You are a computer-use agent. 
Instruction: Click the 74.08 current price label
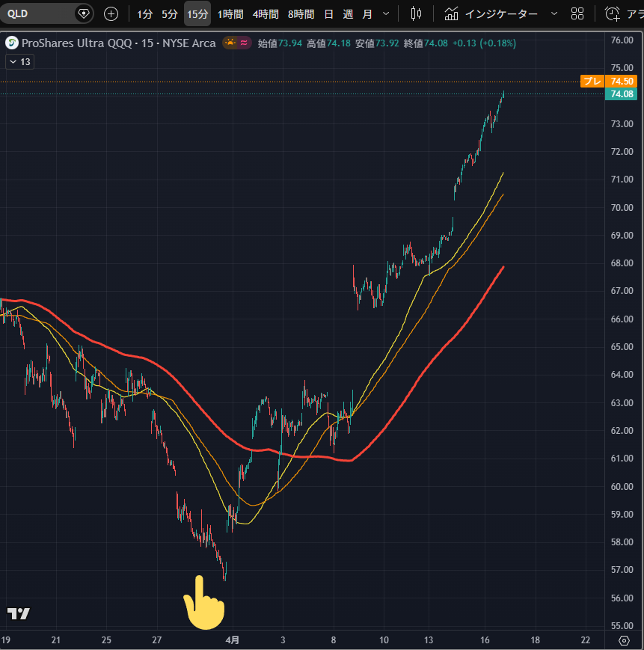tap(622, 94)
